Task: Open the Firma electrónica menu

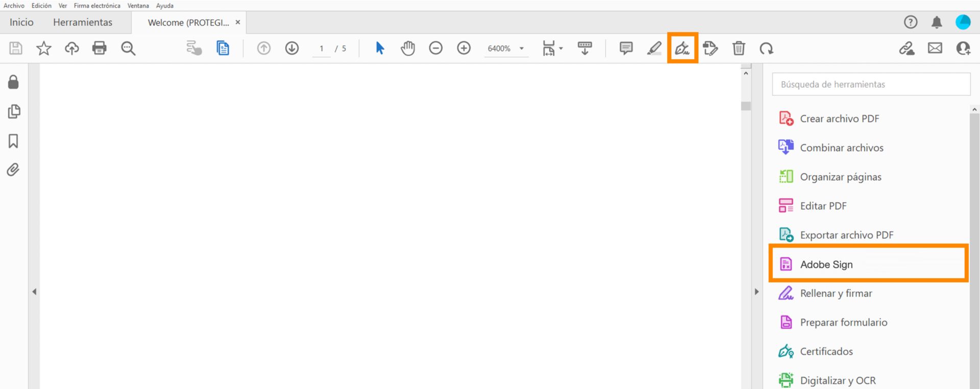Action: [97, 6]
